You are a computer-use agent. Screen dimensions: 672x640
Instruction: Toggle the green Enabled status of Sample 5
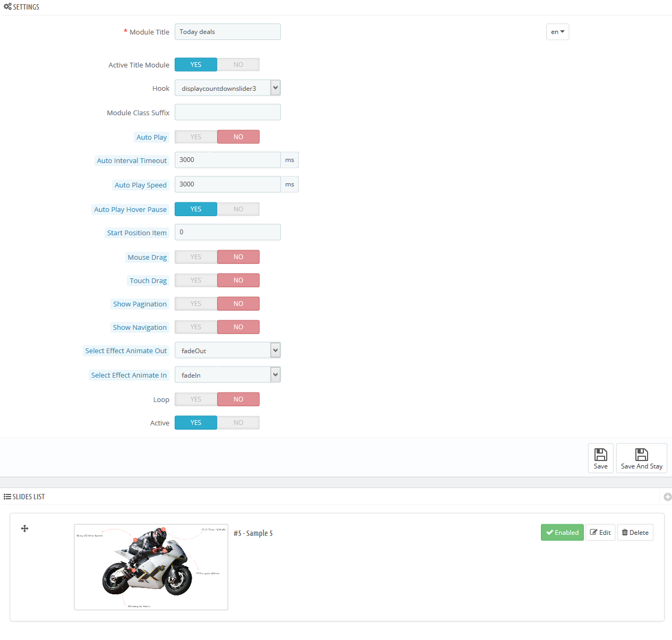pyautogui.click(x=562, y=533)
